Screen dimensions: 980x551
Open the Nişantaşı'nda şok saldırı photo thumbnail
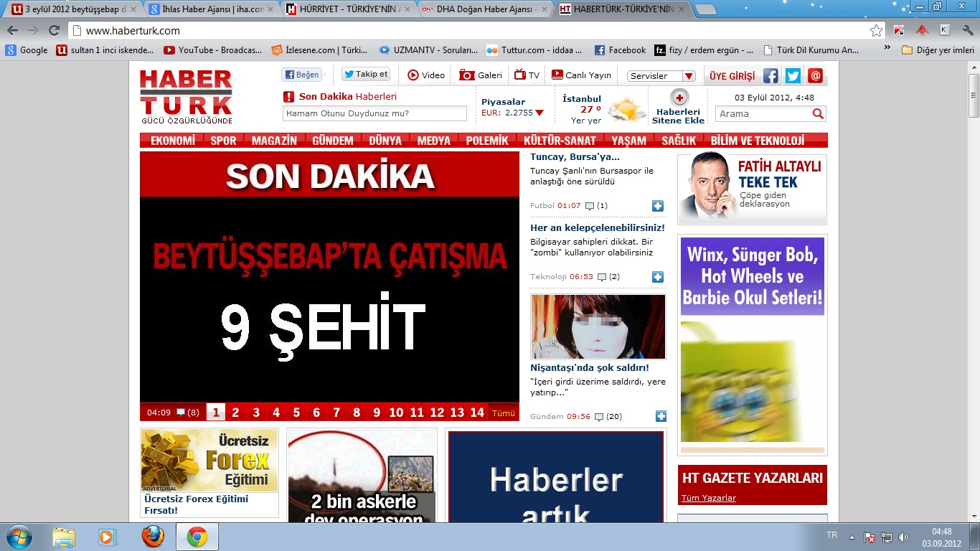[598, 326]
